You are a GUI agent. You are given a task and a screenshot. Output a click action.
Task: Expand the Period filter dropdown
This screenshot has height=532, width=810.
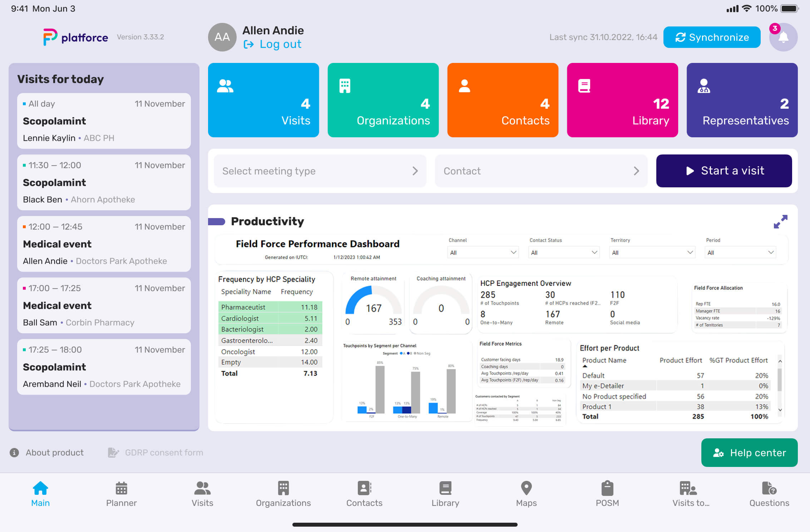coord(740,252)
